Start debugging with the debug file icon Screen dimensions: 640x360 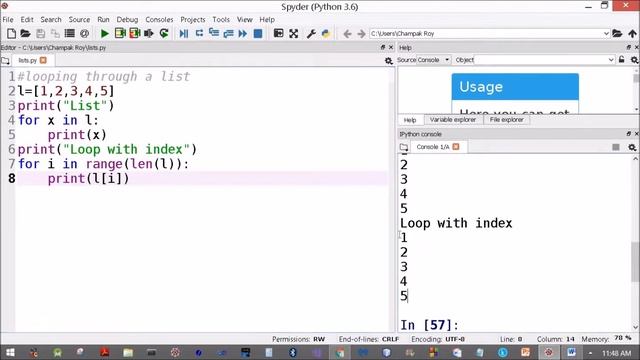click(184, 33)
